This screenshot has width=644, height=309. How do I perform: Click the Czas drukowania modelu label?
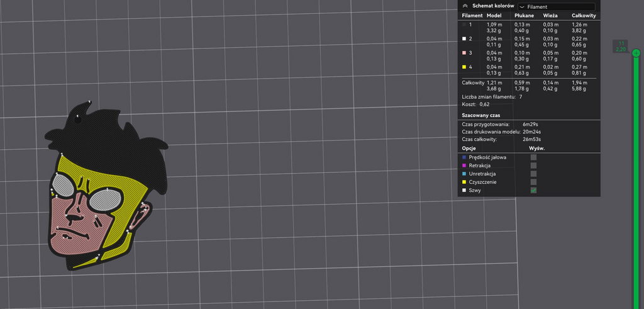tap(491, 132)
